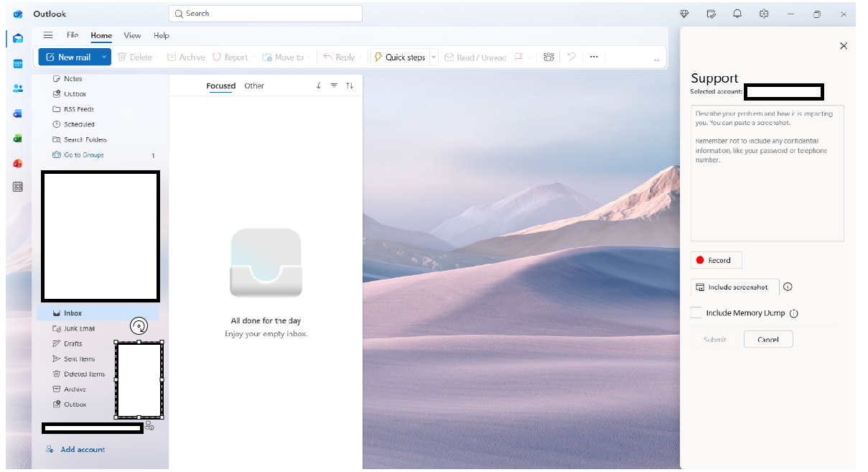This screenshot has width=868, height=472.
Task: Open the three-dot more options menu
Action: [594, 57]
